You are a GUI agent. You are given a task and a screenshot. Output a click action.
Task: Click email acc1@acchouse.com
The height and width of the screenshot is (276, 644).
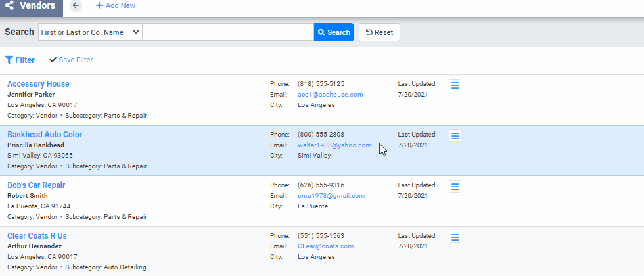(330, 95)
